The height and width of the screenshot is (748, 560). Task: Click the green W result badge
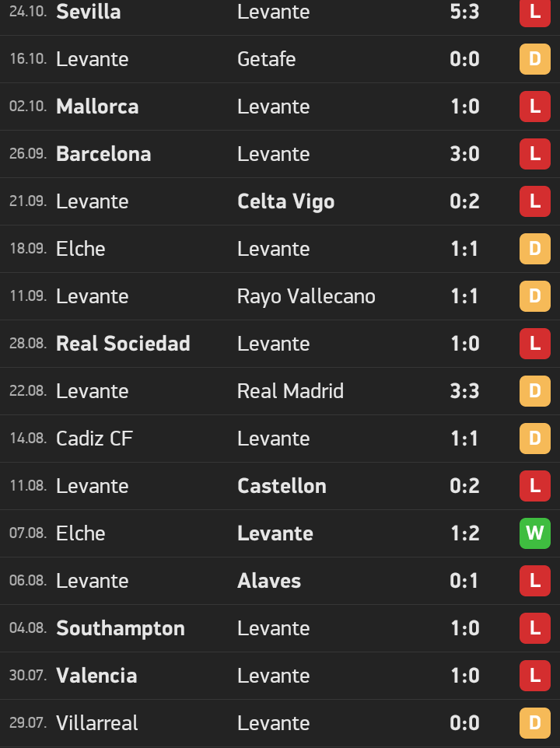point(534,533)
